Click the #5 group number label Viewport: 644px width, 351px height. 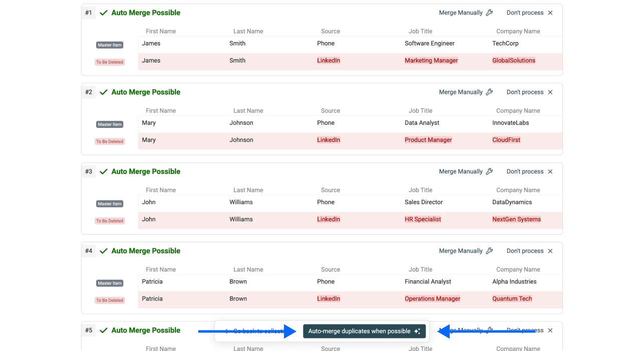88,330
